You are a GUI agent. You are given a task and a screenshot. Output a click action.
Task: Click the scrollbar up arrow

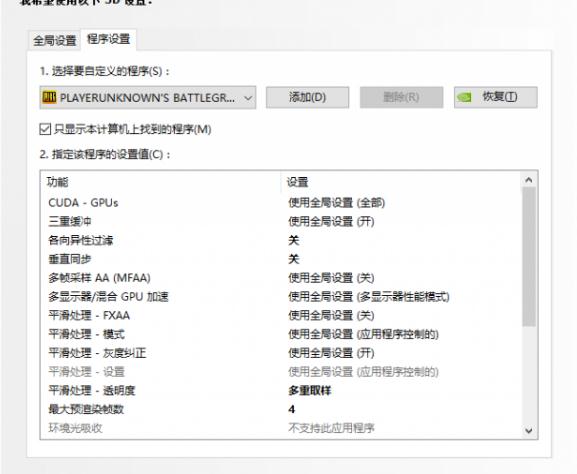coord(529,180)
